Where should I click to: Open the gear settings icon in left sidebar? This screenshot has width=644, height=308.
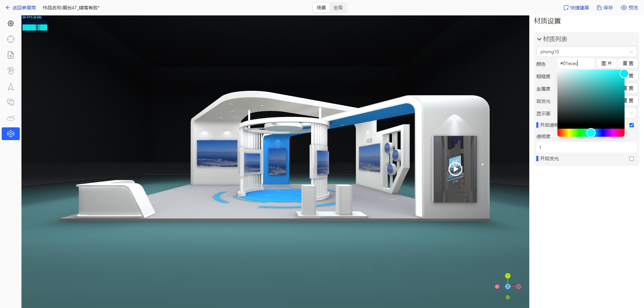[11, 23]
